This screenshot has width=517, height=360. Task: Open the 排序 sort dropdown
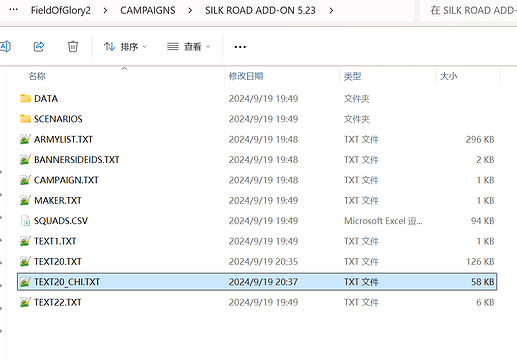point(125,47)
